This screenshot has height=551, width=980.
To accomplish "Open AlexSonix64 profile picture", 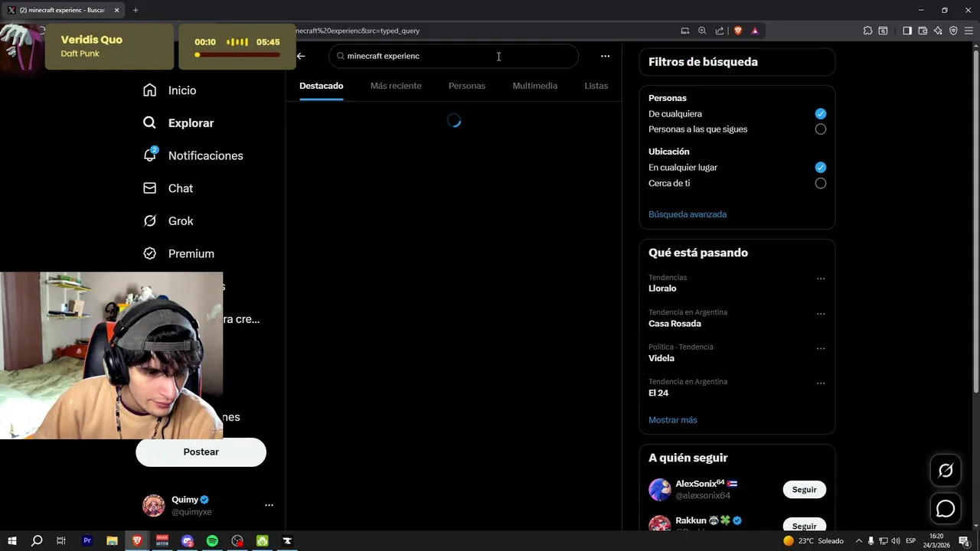I will [660, 490].
